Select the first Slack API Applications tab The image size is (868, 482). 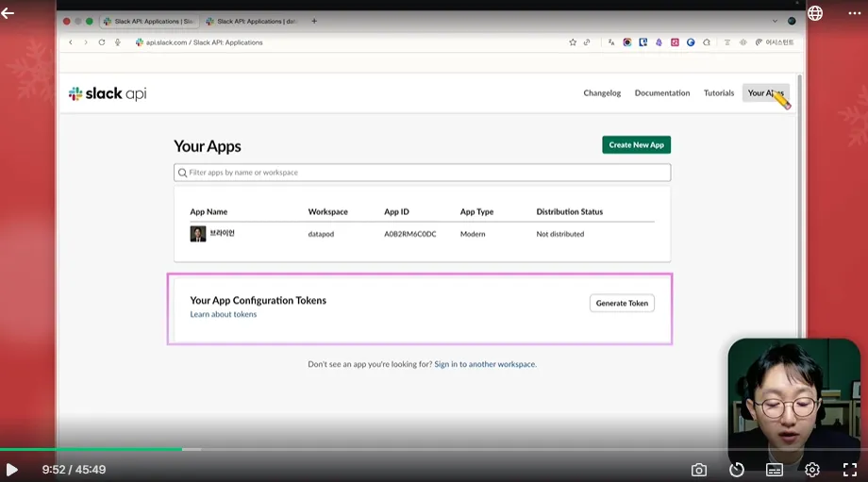[149, 21]
